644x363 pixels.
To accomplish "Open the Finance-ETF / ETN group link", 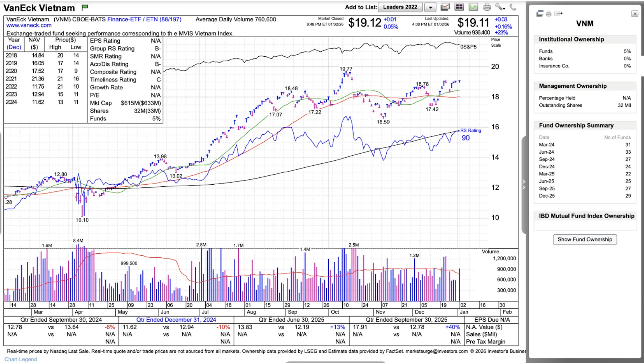I will click(144, 19).
